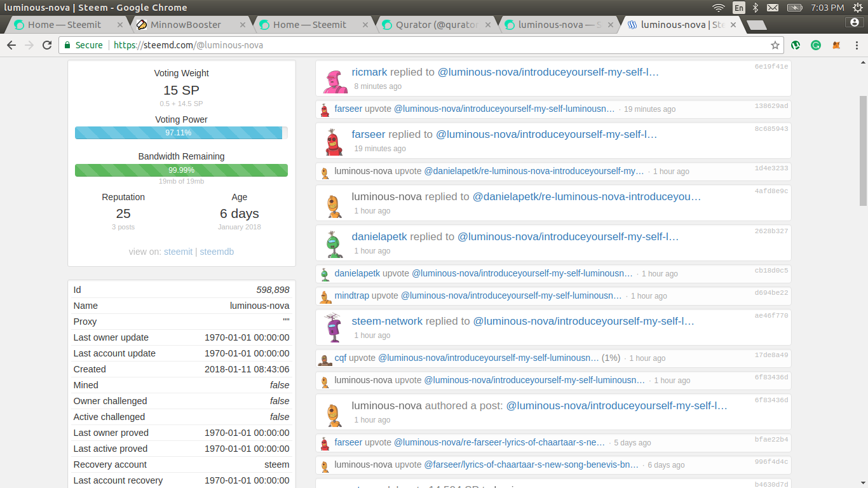Open the En keyboard language indicator

click(x=739, y=8)
